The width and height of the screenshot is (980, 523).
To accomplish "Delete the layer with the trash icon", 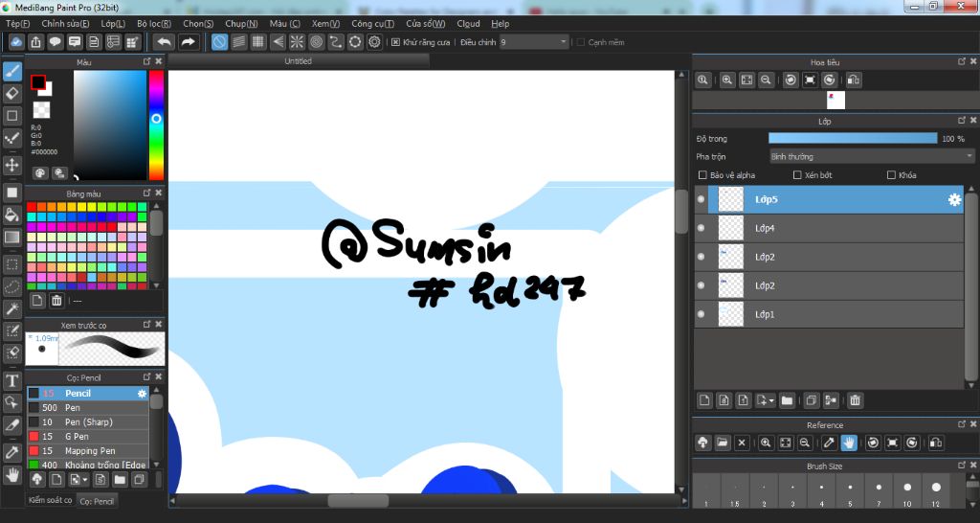I will click(x=855, y=400).
